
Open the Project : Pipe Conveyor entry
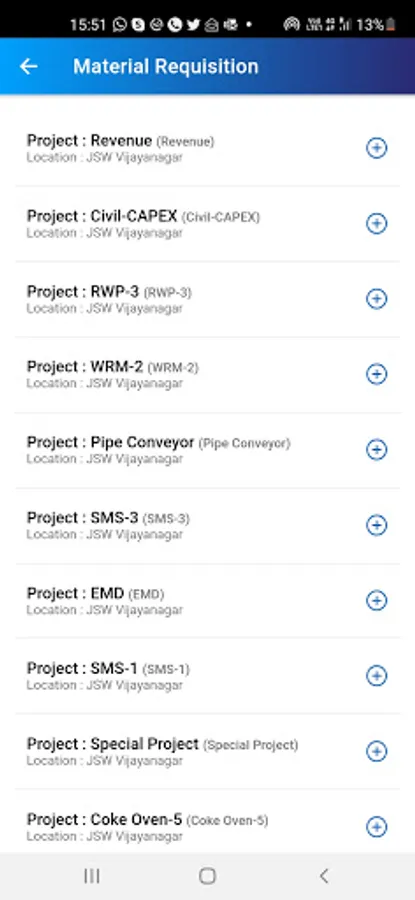(207, 450)
